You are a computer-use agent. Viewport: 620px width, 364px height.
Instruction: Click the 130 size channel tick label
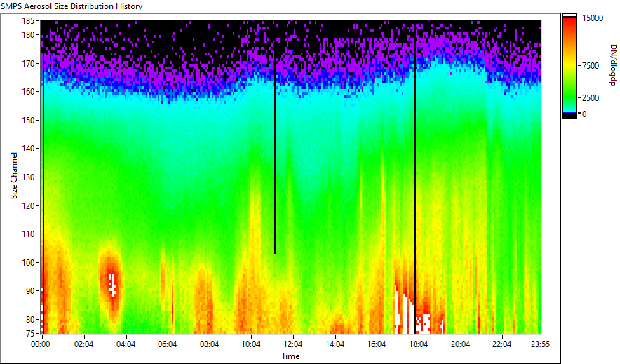click(29, 177)
